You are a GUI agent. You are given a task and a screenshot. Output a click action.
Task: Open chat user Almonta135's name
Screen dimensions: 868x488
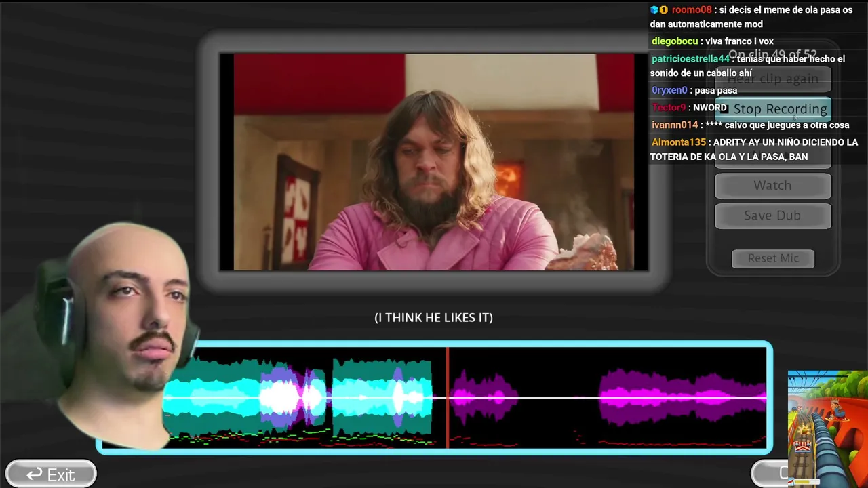click(x=679, y=142)
